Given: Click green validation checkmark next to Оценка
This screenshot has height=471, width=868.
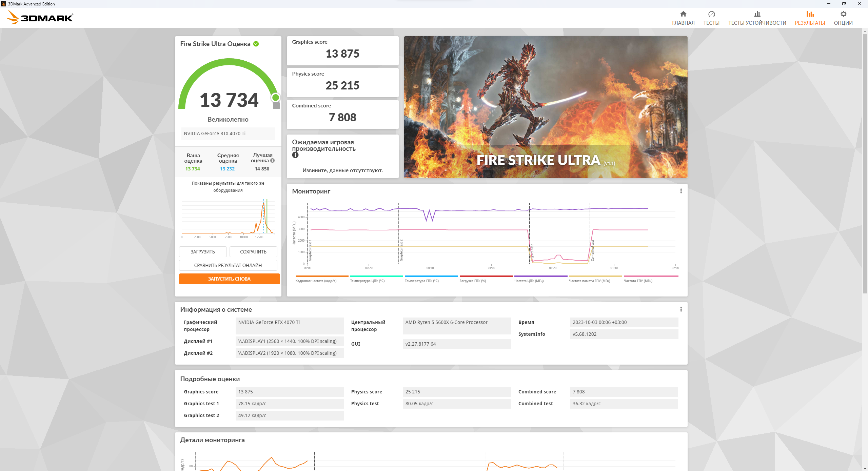Looking at the screenshot, I should [256, 44].
